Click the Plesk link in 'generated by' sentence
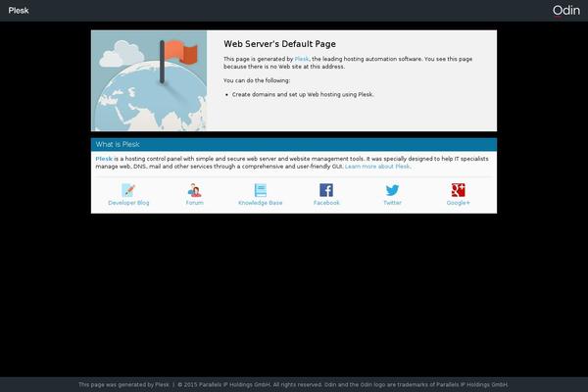 [302, 59]
